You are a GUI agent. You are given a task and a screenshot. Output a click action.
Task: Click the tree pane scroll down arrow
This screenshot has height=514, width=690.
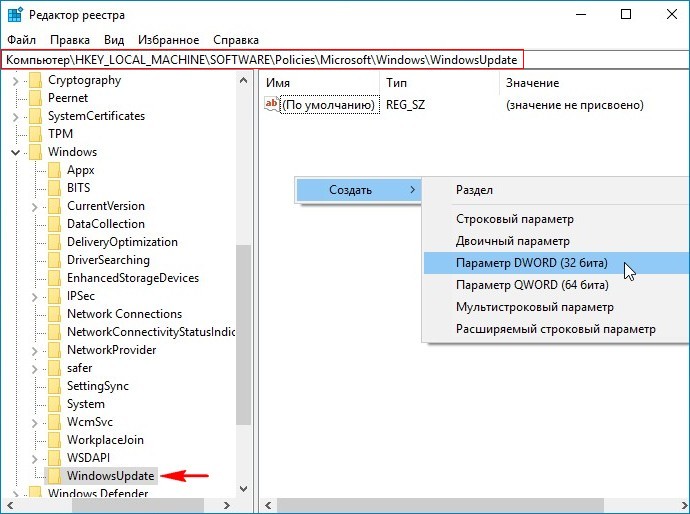pyautogui.click(x=243, y=489)
